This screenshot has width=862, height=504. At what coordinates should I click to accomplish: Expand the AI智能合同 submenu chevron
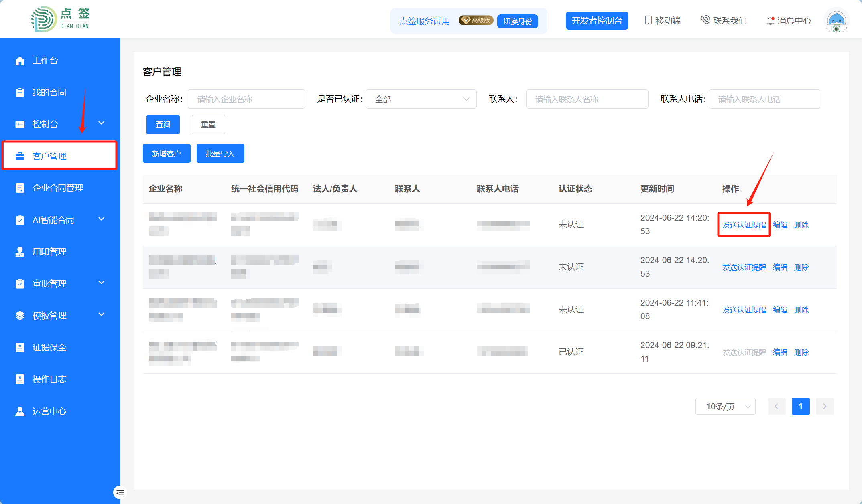click(102, 219)
